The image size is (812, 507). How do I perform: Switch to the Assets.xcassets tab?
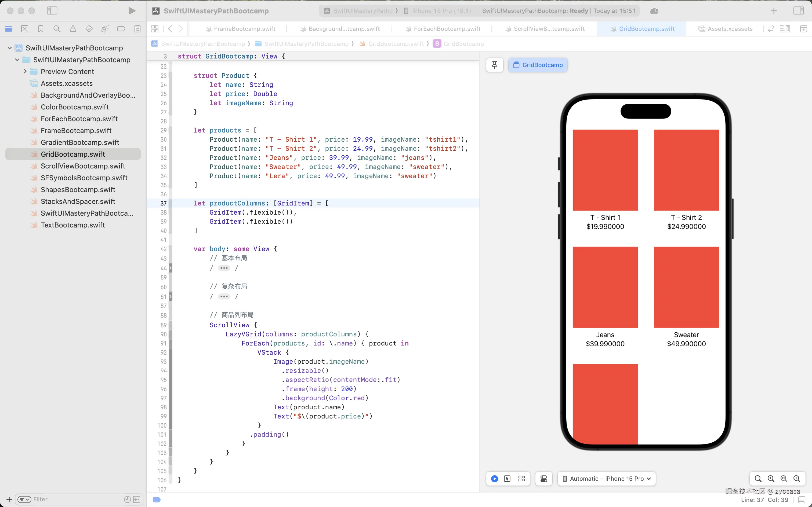(x=730, y=29)
